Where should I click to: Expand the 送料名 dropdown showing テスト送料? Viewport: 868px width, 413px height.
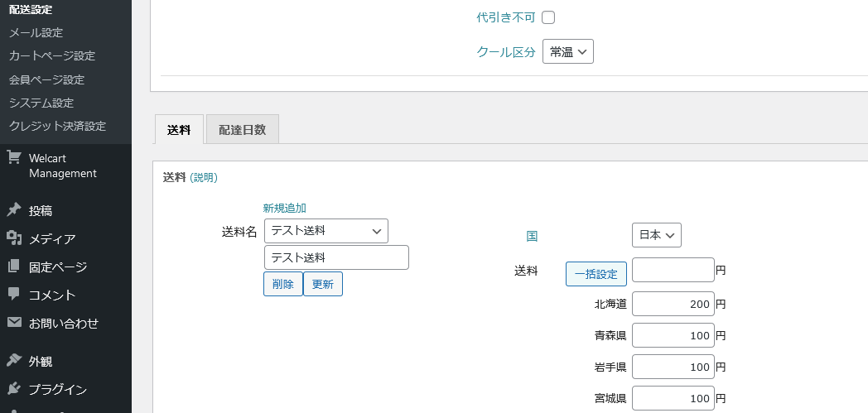[x=326, y=231]
